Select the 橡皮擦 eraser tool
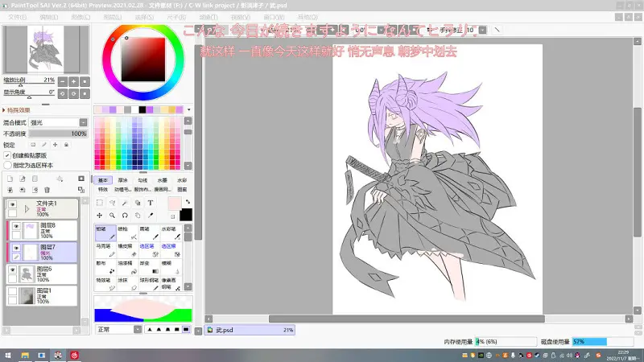 coord(127,250)
